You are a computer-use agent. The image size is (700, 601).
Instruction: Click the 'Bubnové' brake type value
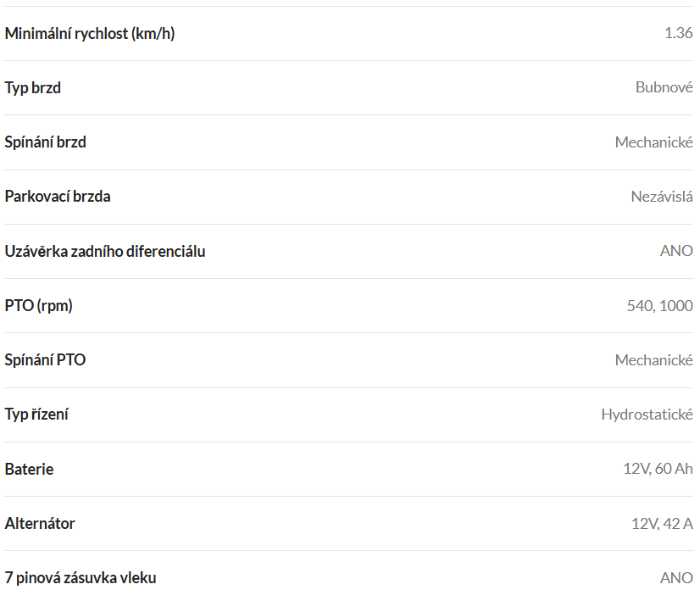click(664, 87)
